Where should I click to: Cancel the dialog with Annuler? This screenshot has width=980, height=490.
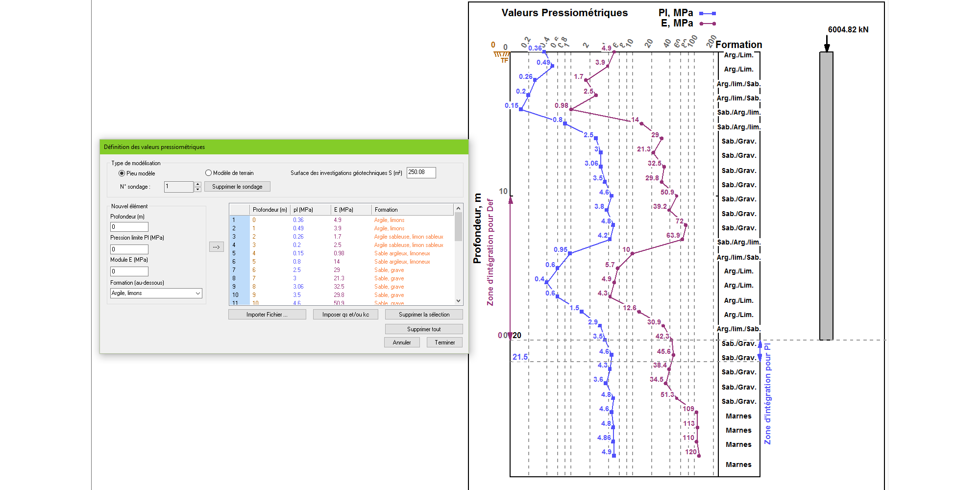click(402, 343)
